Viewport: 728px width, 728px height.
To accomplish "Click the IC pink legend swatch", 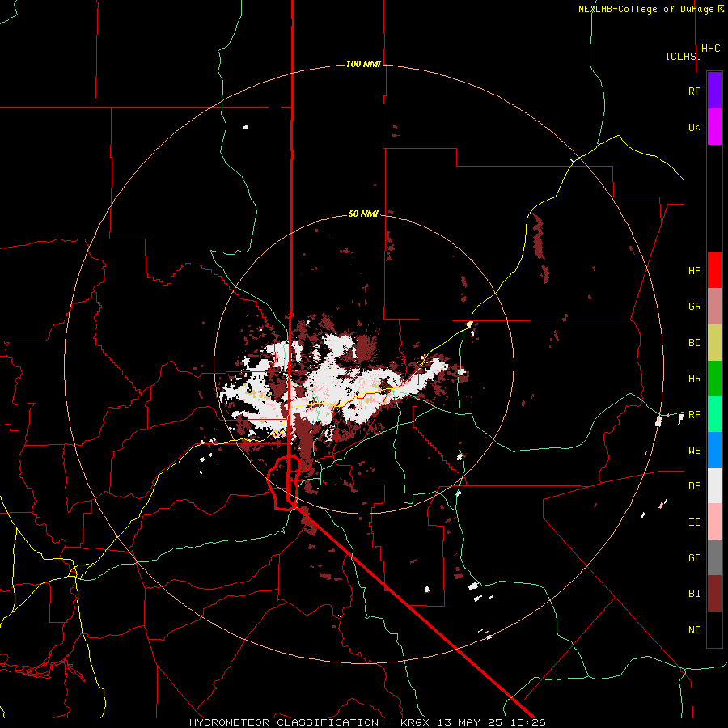I will click(x=714, y=522).
